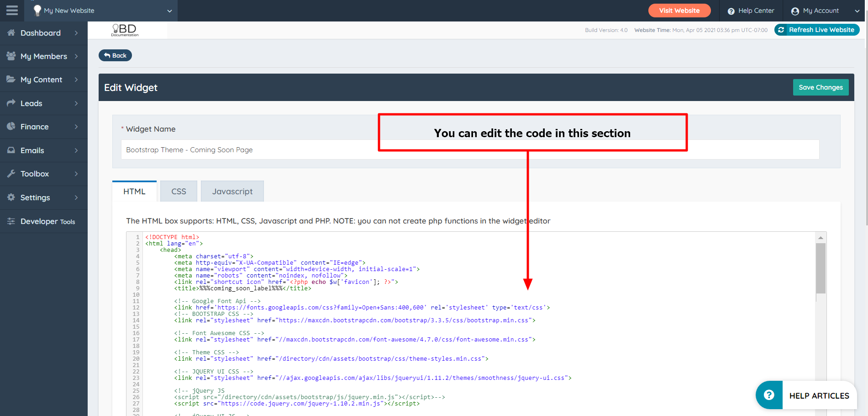Click the Widget Name input field
The image size is (868, 416).
point(470,149)
